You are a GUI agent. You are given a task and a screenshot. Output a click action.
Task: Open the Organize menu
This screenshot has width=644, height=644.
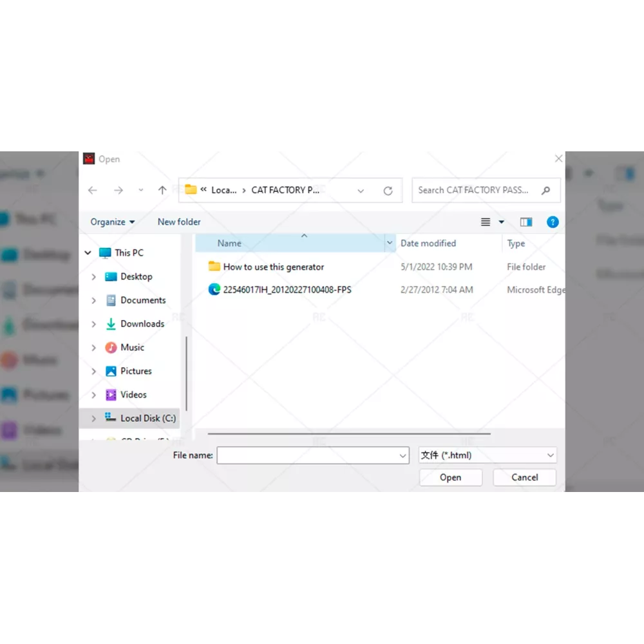(x=113, y=222)
